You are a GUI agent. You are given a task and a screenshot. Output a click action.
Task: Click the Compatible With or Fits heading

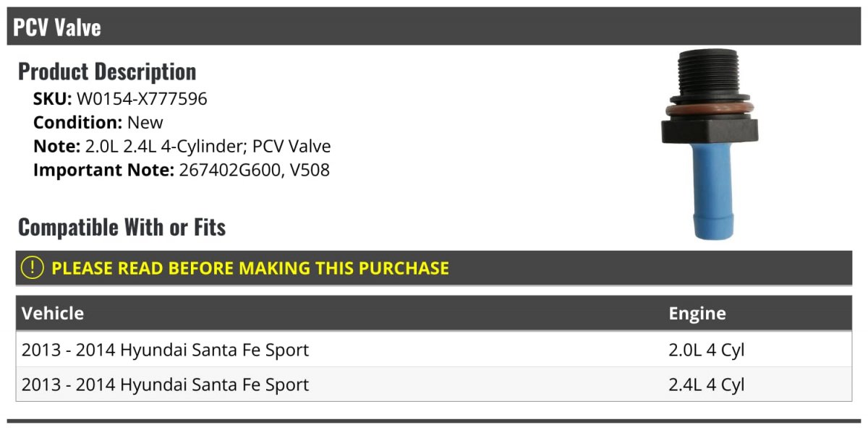pos(122,228)
